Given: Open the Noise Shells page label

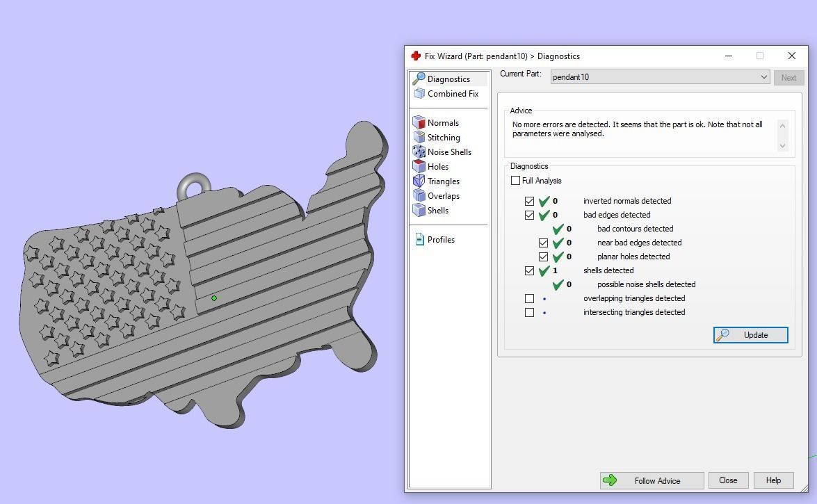Looking at the screenshot, I should tap(449, 152).
